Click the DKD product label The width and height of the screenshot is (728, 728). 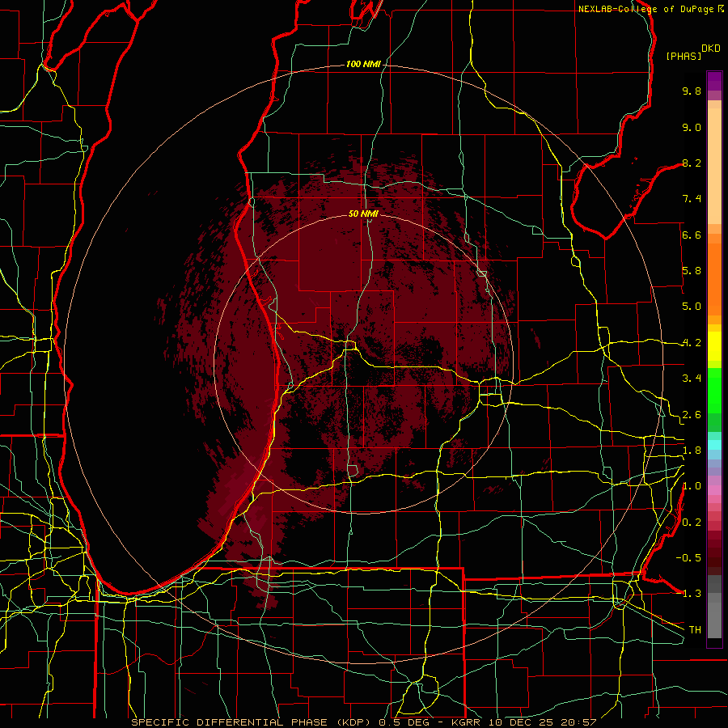click(711, 49)
